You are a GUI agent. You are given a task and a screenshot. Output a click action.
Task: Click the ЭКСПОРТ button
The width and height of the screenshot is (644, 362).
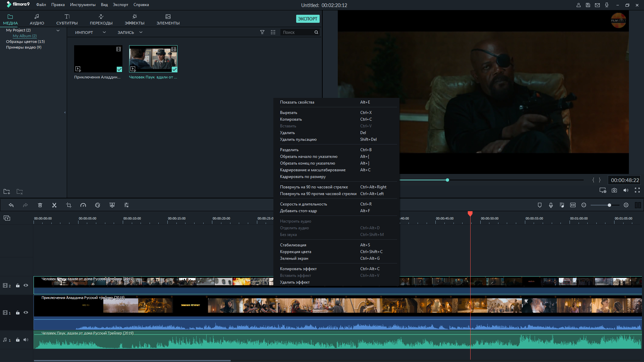click(x=308, y=19)
